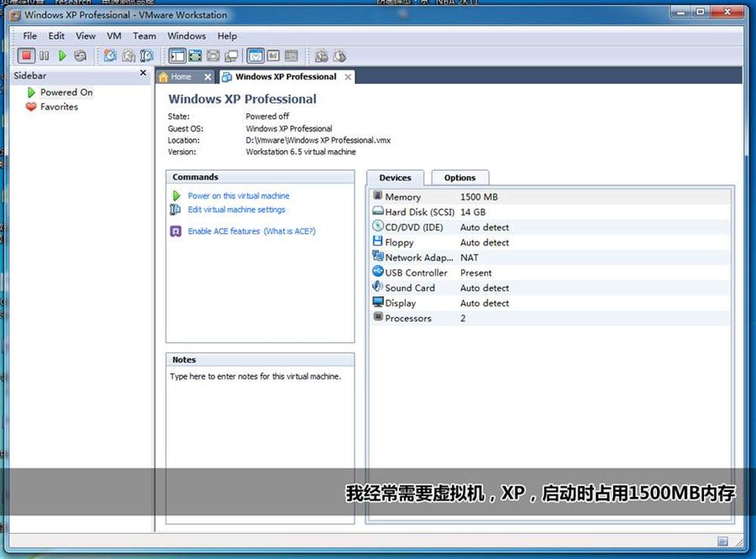The width and height of the screenshot is (756, 559).
Task: Click the green arrow beside the power on link
Action: click(x=176, y=196)
